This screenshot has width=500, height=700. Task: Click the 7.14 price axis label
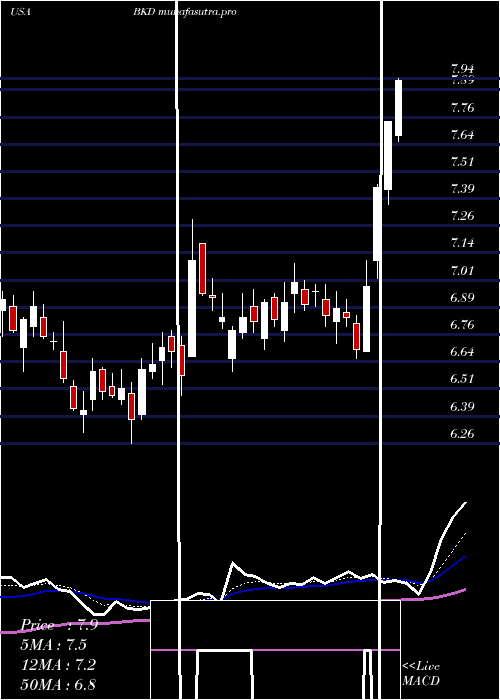[462, 243]
